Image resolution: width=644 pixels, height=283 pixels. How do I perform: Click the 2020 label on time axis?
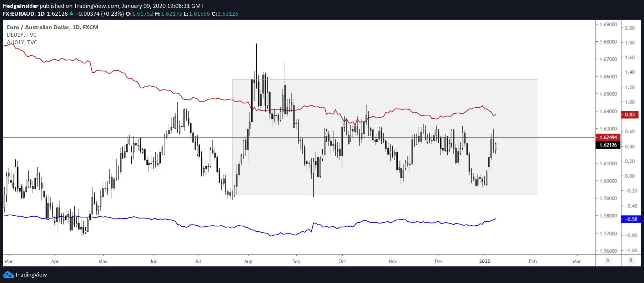coord(484,261)
